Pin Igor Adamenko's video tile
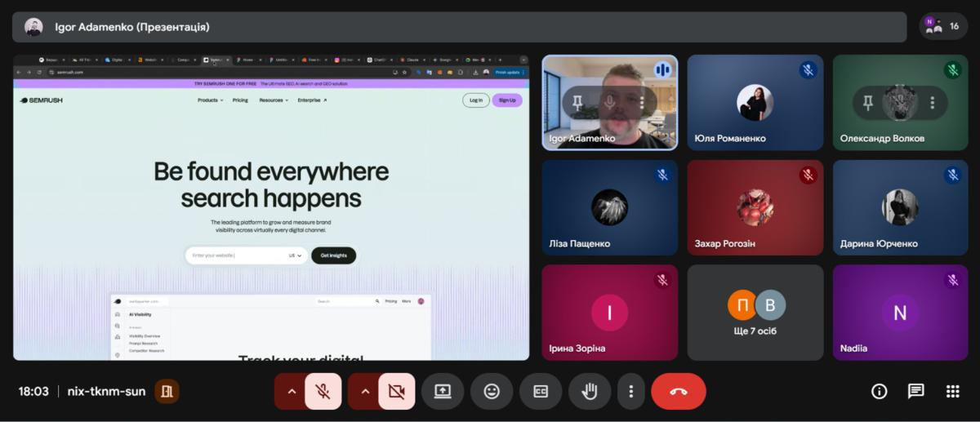The width and height of the screenshot is (980, 422). point(578,102)
